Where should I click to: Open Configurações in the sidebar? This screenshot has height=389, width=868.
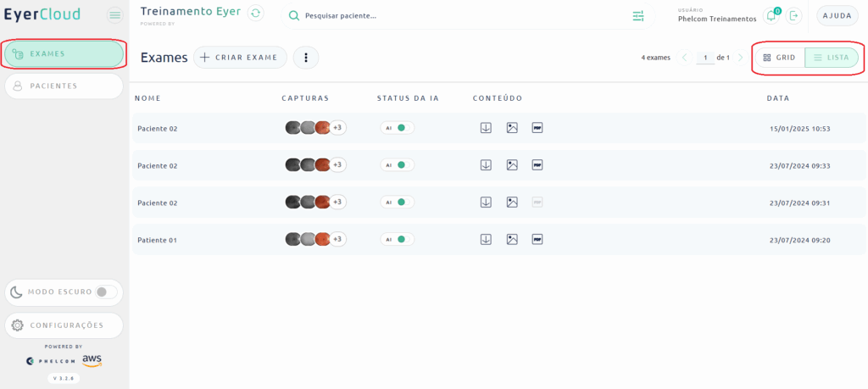tap(64, 325)
